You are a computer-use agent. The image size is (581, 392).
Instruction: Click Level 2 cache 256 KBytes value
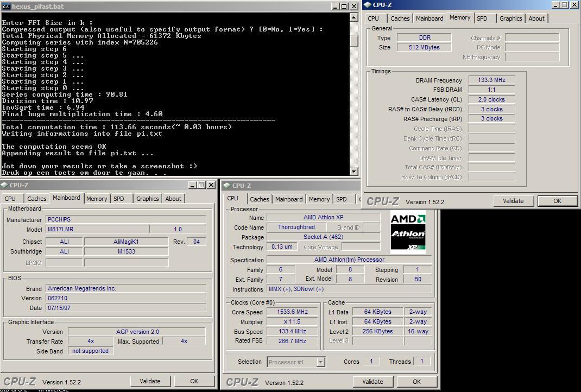pyautogui.click(x=378, y=331)
